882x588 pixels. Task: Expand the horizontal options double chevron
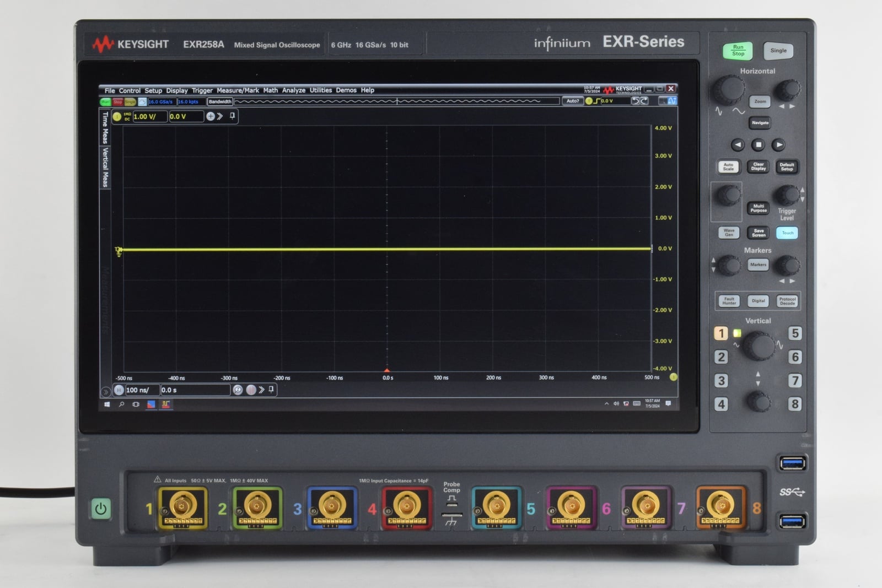(x=261, y=390)
